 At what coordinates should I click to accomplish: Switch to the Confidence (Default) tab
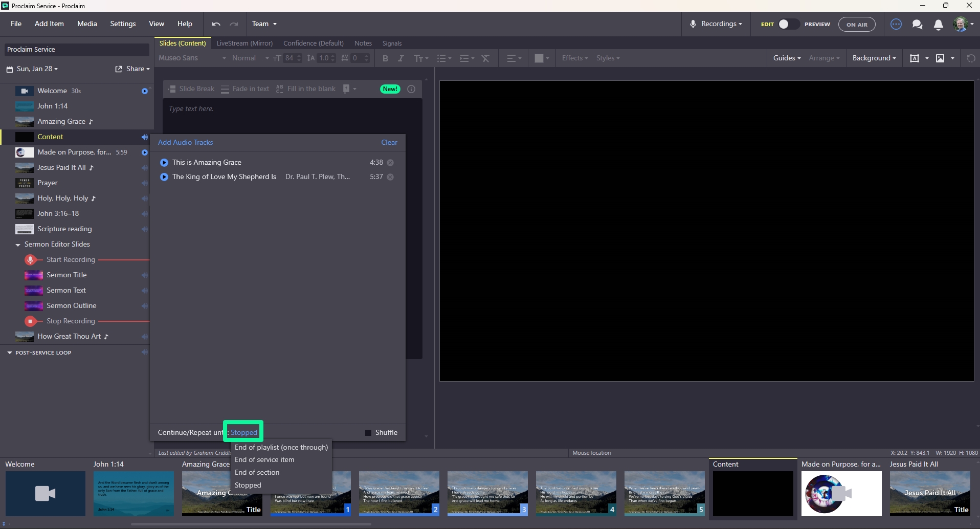314,43
